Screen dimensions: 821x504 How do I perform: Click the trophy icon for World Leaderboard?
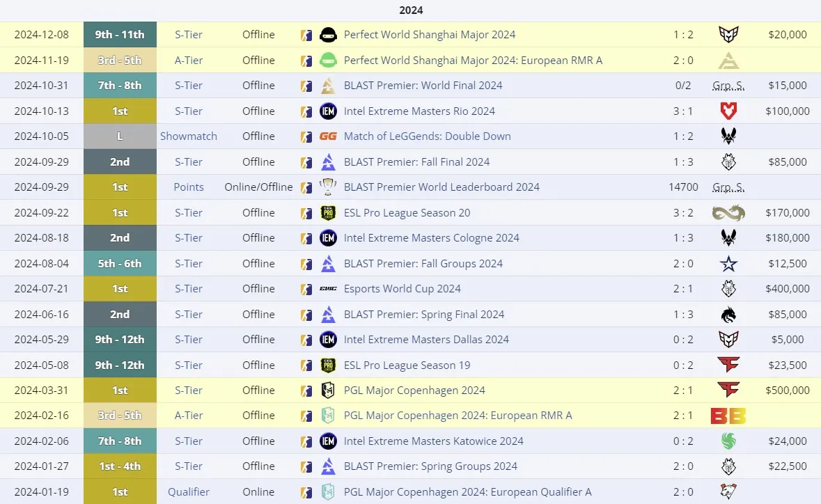coord(328,187)
